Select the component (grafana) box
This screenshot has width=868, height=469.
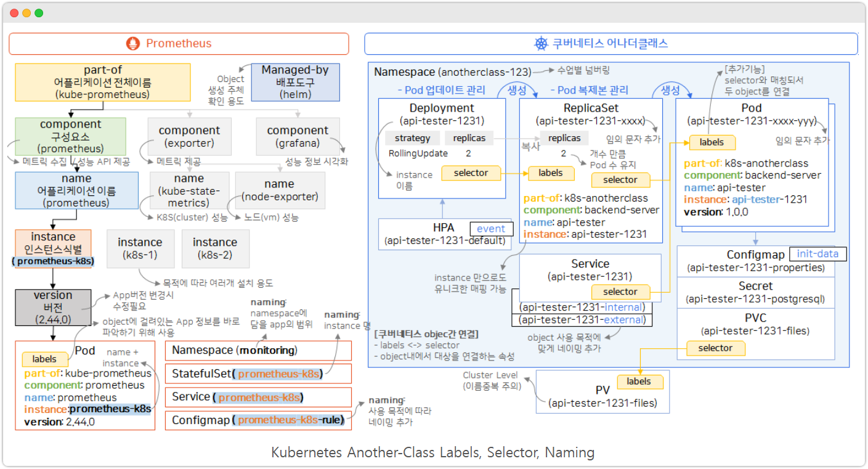298,136
